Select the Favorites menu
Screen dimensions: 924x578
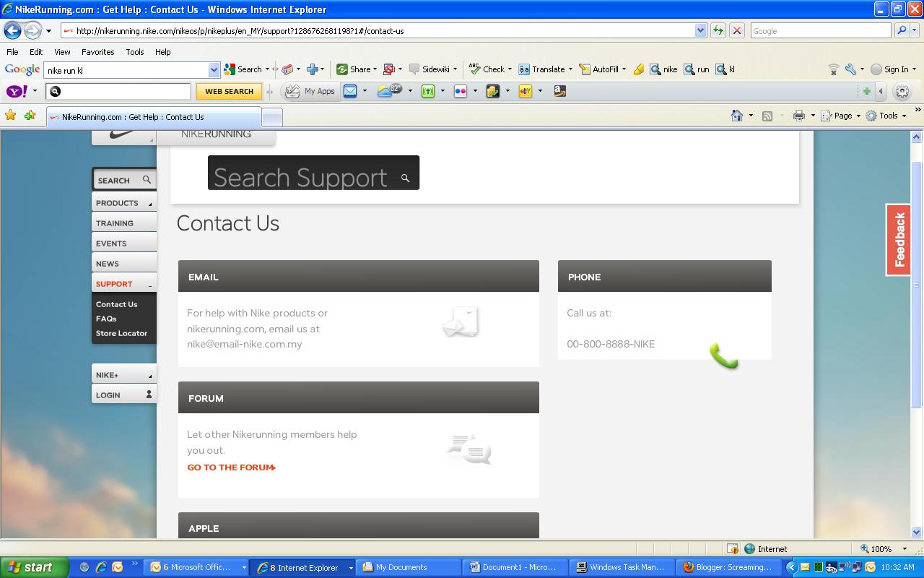pyautogui.click(x=97, y=51)
